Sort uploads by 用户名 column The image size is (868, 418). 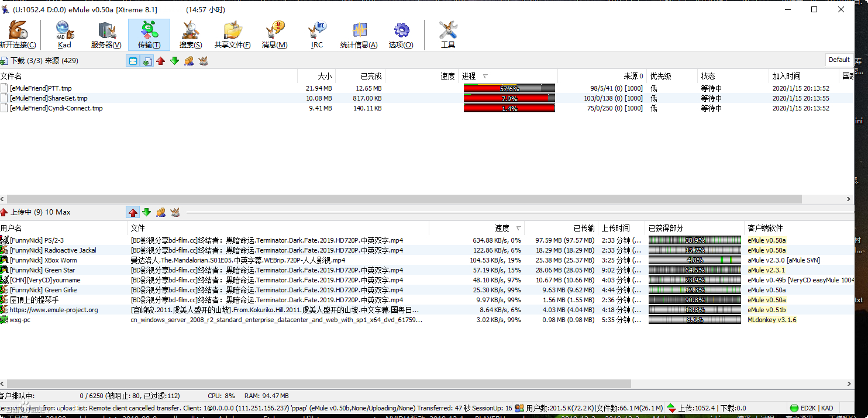point(63,228)
